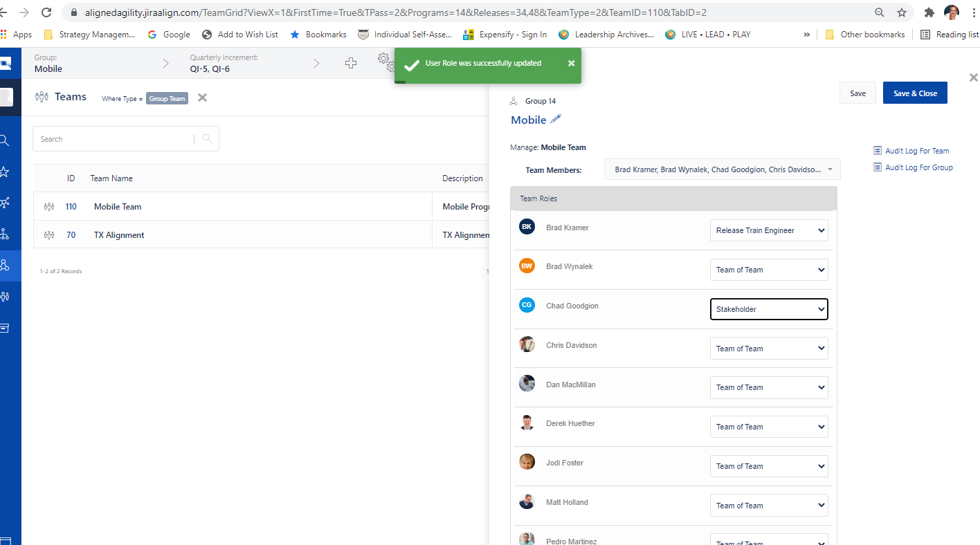The image size is (980, 545).
Task: Open the Audit Log For Team link
Action: click(x=916, y=150)
